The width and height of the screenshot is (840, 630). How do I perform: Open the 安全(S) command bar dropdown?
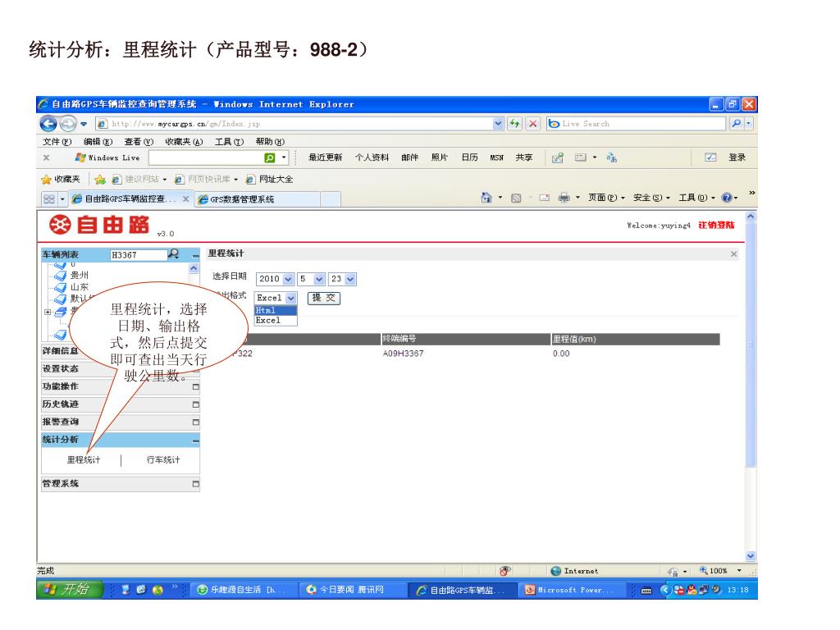[x=651, y=198]
